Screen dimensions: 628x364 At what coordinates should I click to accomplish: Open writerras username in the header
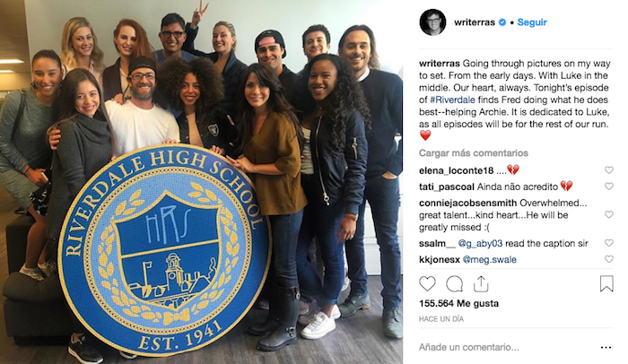point(475,22)
